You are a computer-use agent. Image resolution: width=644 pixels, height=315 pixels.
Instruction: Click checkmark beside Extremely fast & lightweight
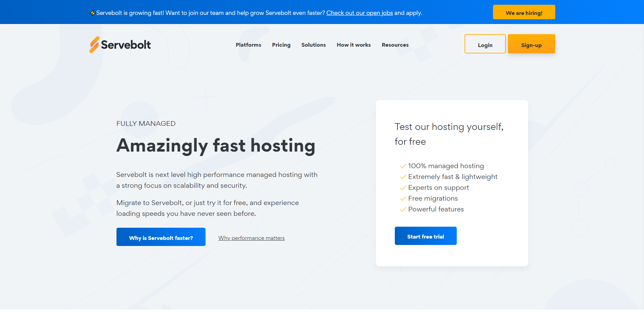tap(403, 177)
